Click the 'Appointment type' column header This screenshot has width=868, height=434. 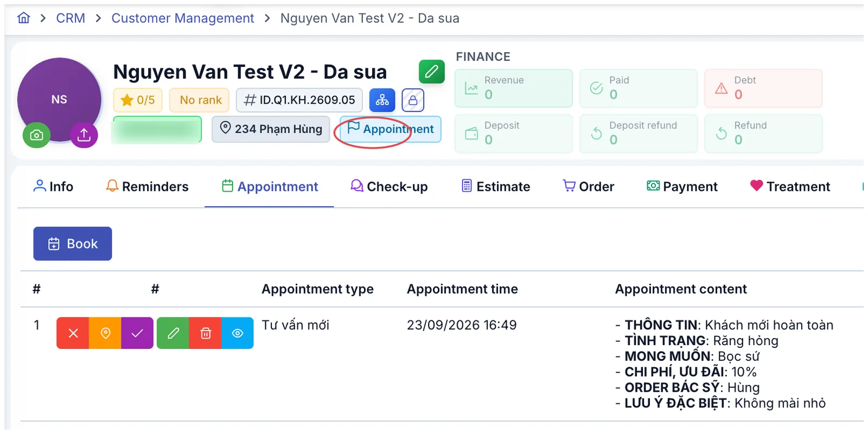pyautogui.click(x=317, y=289)
